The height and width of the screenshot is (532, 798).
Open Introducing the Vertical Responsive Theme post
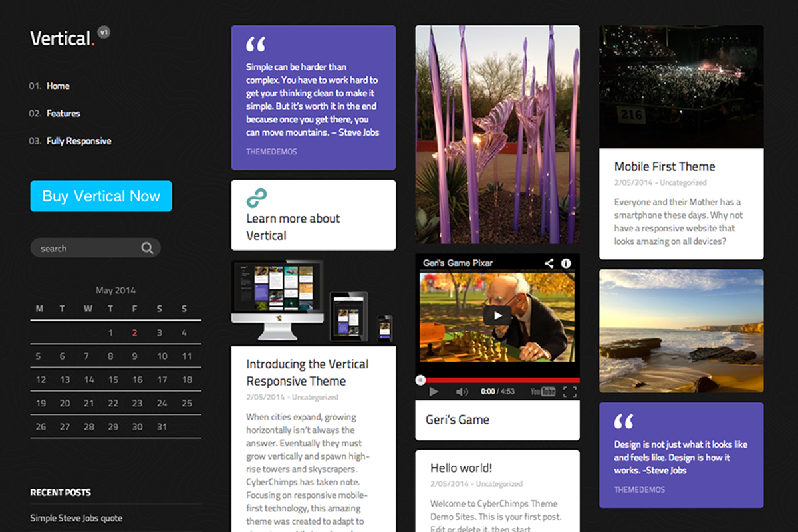(307, 372)
